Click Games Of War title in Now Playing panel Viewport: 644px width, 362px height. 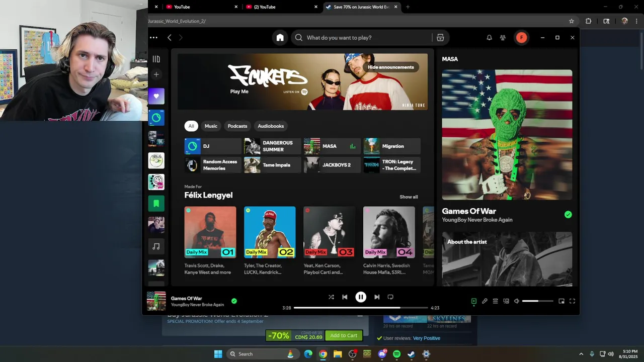[x=469, y=211]
